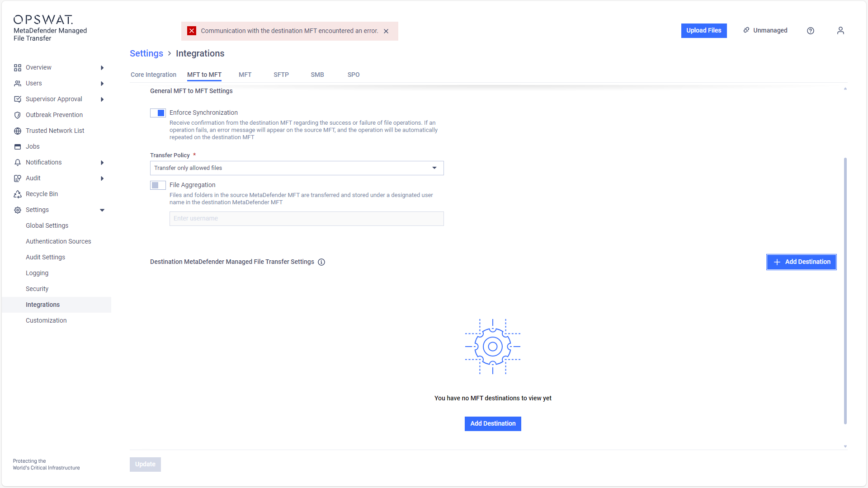
Task: Select Integrations in sidebar
Action: 57,305
